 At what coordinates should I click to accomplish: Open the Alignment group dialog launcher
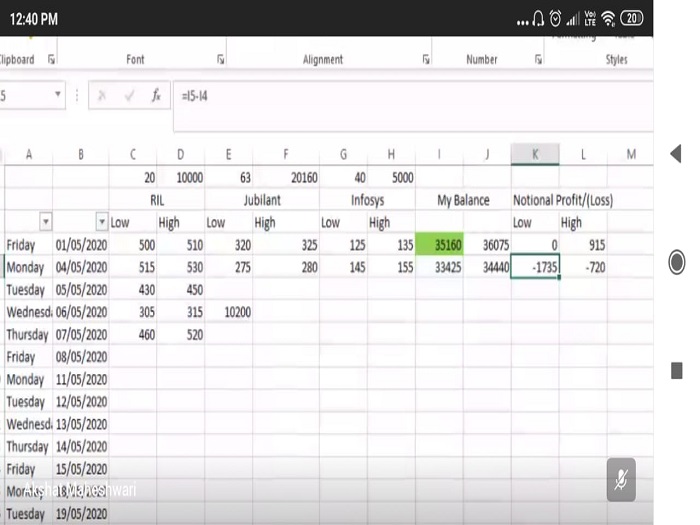pos(426,59)
